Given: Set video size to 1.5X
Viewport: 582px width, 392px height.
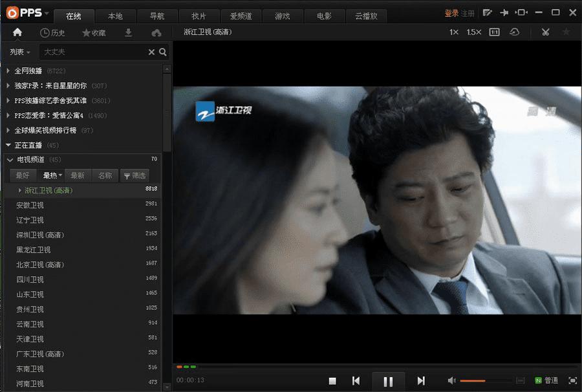Looking at the screenshot, I should pyautogui.click(x=473, y=32).
